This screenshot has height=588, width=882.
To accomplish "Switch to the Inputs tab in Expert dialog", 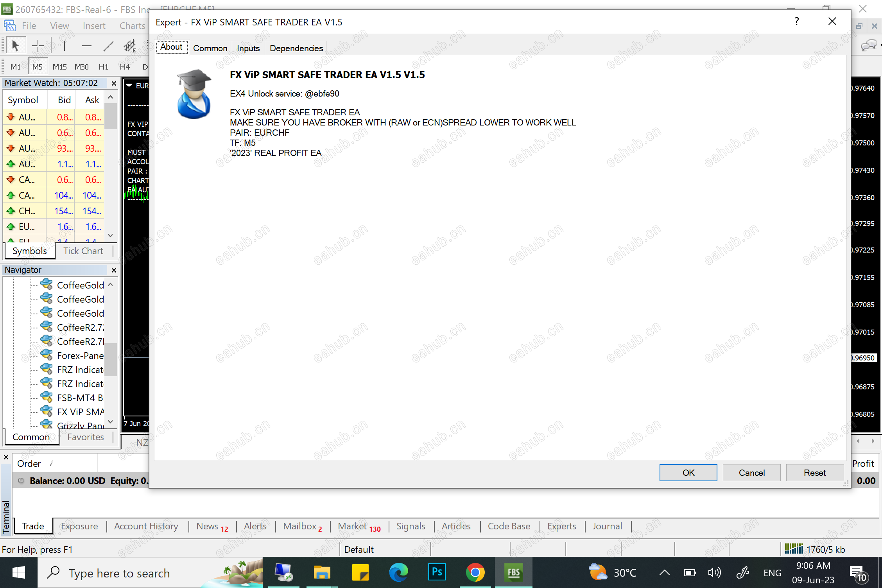I will 248,48.
